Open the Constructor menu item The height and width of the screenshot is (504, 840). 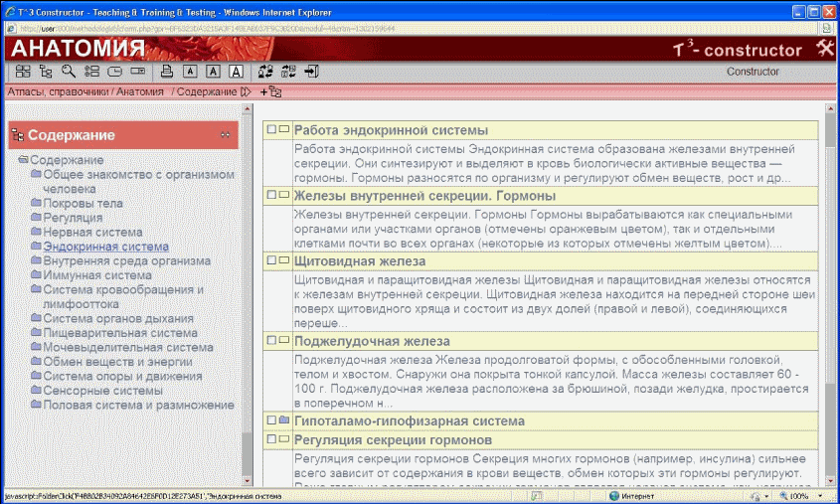point(753,72)
